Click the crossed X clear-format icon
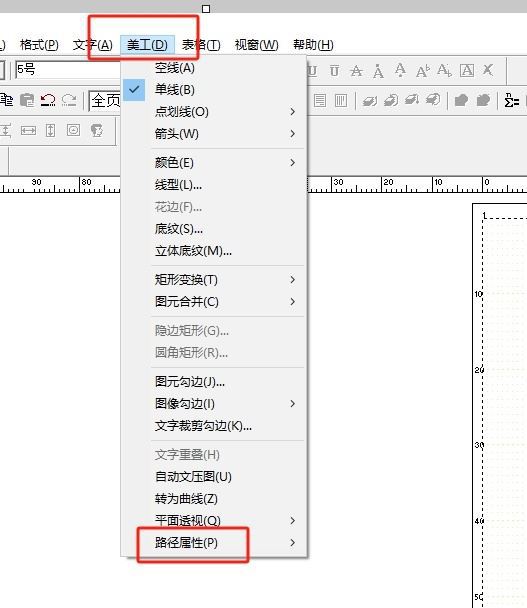The height and width of the screenshot is (608, 527). (x=488, y=70)
